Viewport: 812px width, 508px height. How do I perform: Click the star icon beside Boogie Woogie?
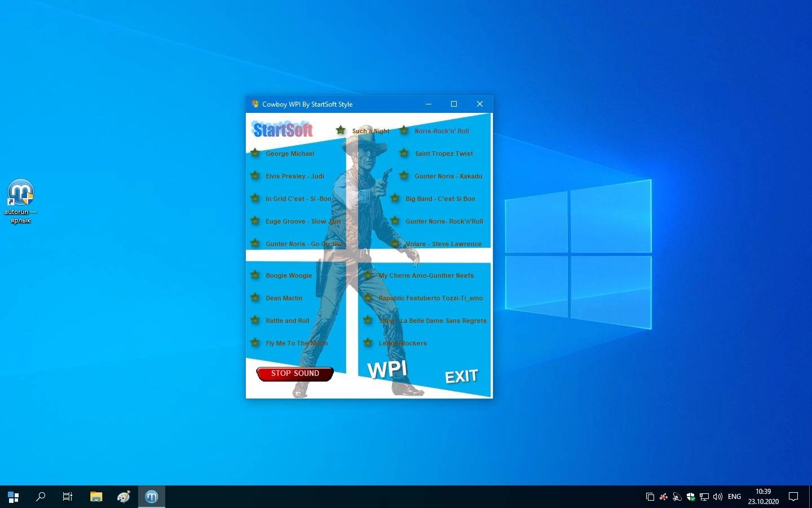[x=255, y=275]
